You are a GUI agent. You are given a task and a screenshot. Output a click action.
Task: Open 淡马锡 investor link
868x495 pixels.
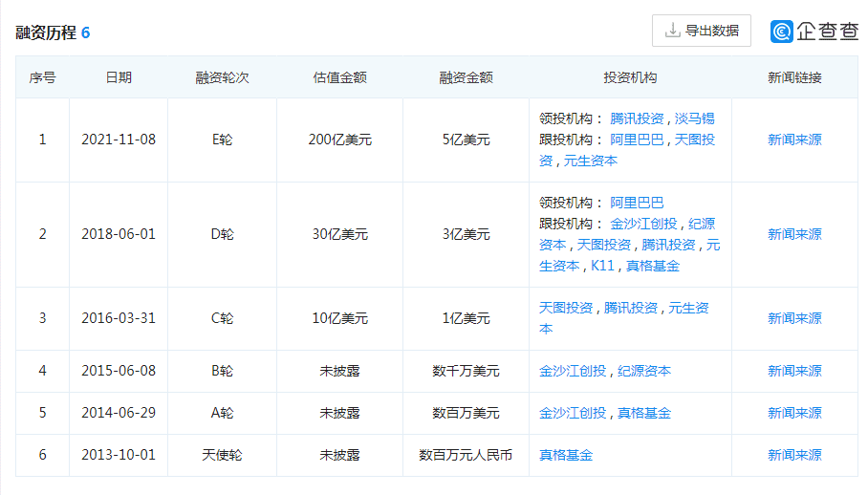[694, 118]
